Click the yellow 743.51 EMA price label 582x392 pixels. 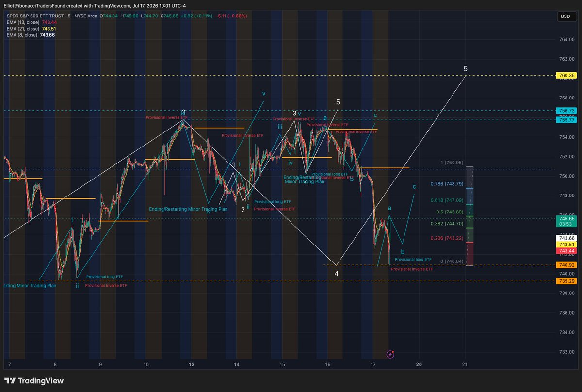[566, 245]
